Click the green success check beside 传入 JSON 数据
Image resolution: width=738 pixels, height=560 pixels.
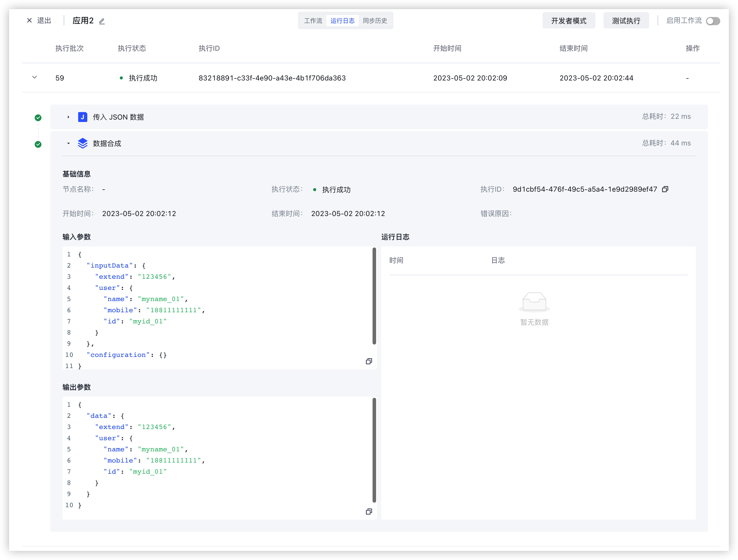pyautogui.click(x=38, y=118)
